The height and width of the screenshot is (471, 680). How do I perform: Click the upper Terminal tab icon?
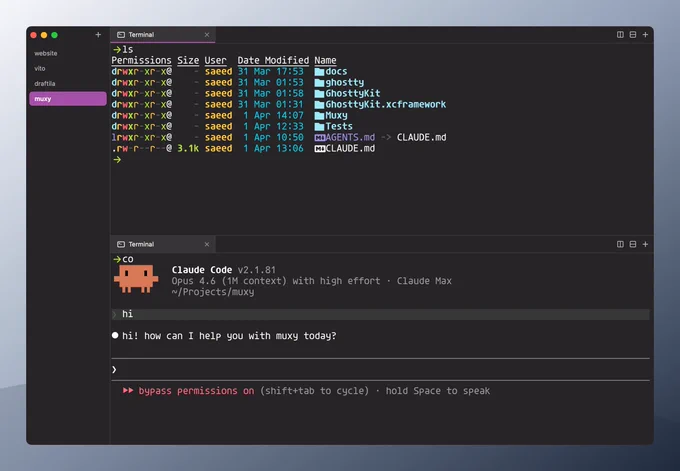(x=121, y=35)
